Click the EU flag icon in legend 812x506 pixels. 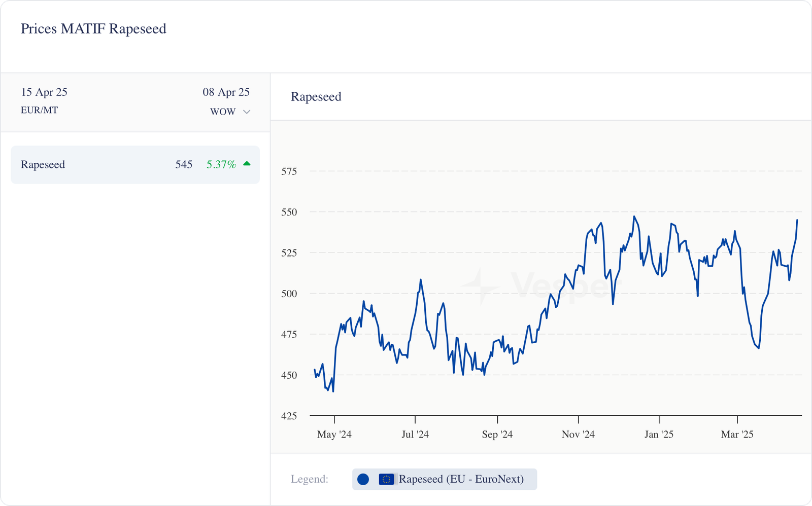(x=386, y=479)
